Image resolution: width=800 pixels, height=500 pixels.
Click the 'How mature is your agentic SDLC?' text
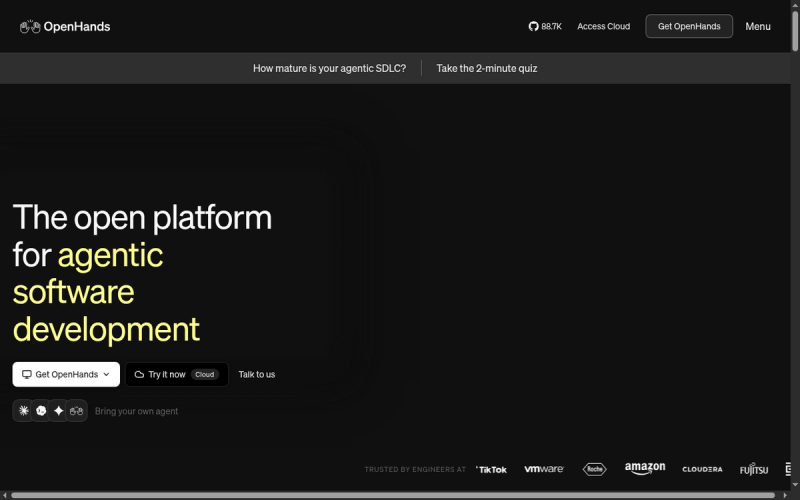(x=330, y=68)
